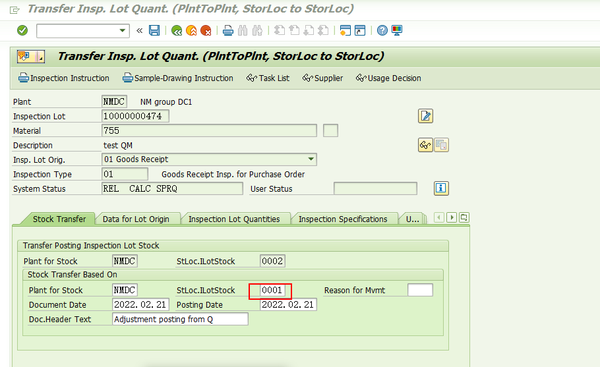Image resolution: width=600 pixels, height=367 pixels.
Task: Open the Usage Decision button
Action: point(388,78)
